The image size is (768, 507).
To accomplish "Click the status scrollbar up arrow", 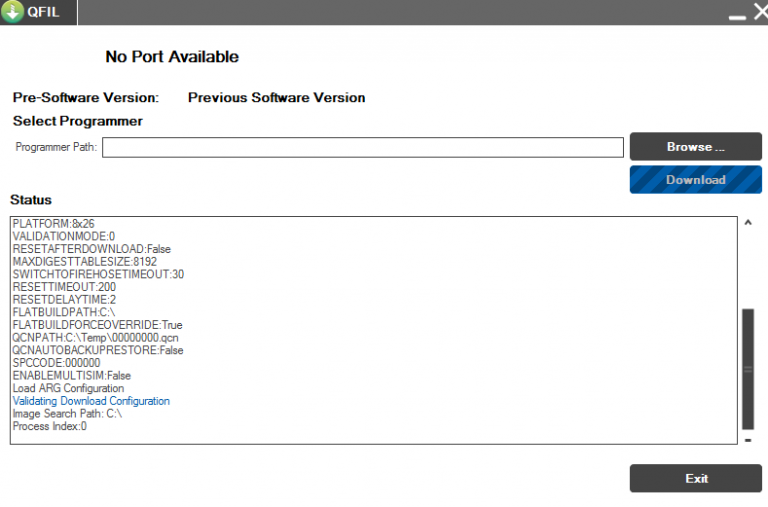I will [748, 223].
